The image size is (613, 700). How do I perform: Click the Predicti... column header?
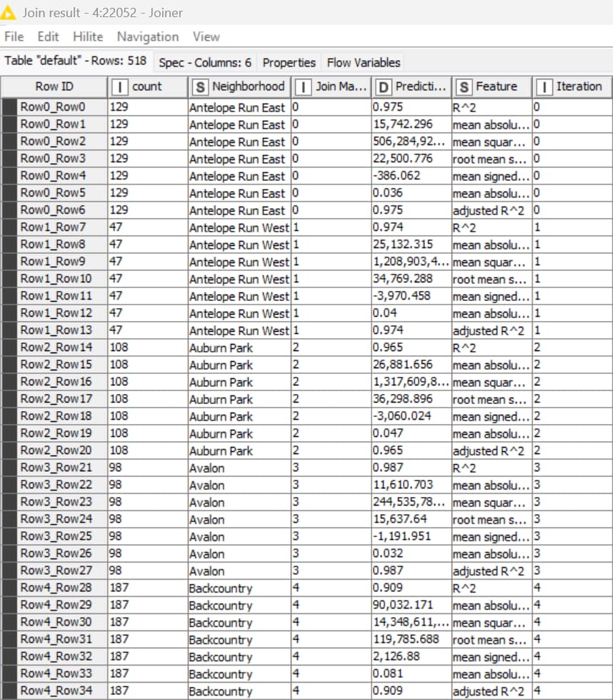(x=412, y=87)
